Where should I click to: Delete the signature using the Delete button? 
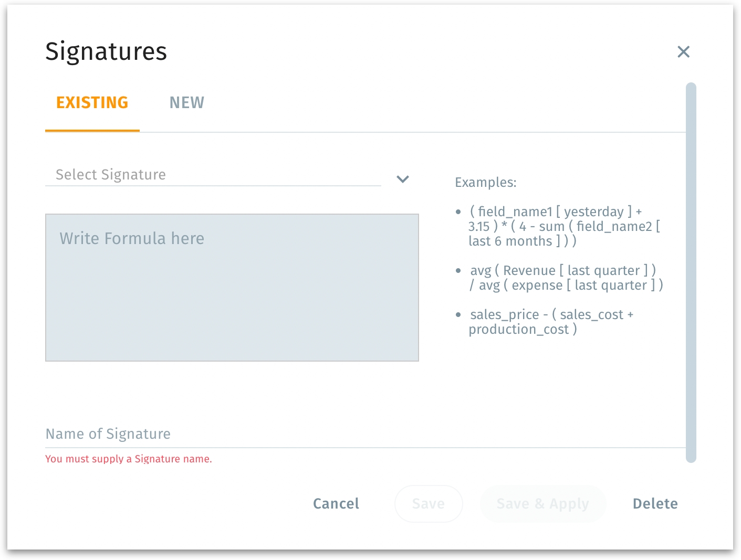point(655,504)
